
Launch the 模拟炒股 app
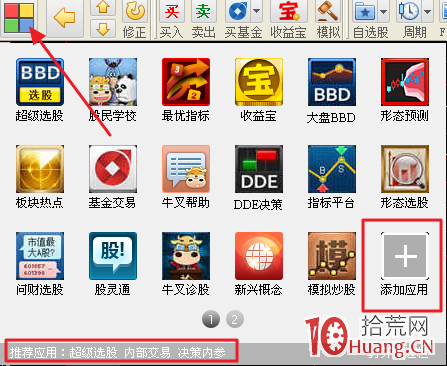point(332,256)
